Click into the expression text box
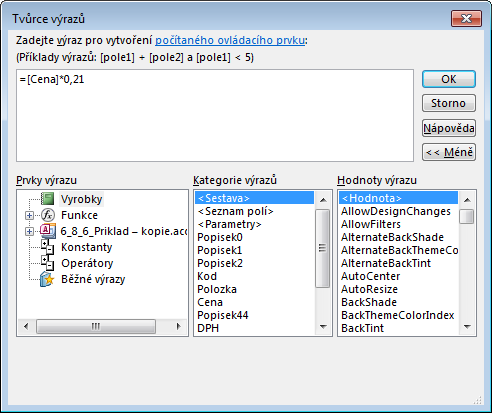This screenshot has height=413, width=492. (x=215, y=116)
